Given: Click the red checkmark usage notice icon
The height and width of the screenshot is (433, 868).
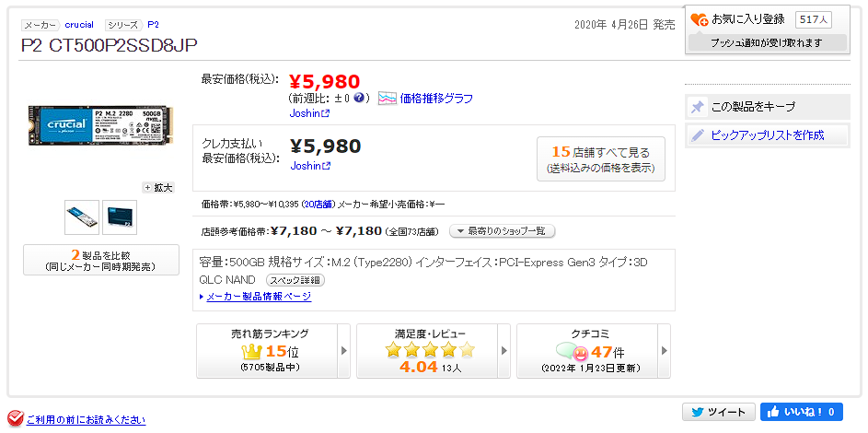Looking at the screenshot, I should [15, 419].
